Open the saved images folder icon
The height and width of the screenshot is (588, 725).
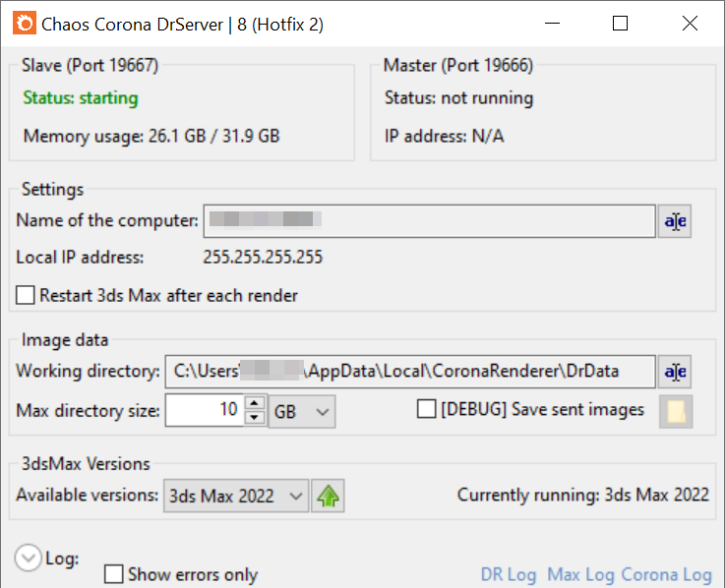[676, 411]
